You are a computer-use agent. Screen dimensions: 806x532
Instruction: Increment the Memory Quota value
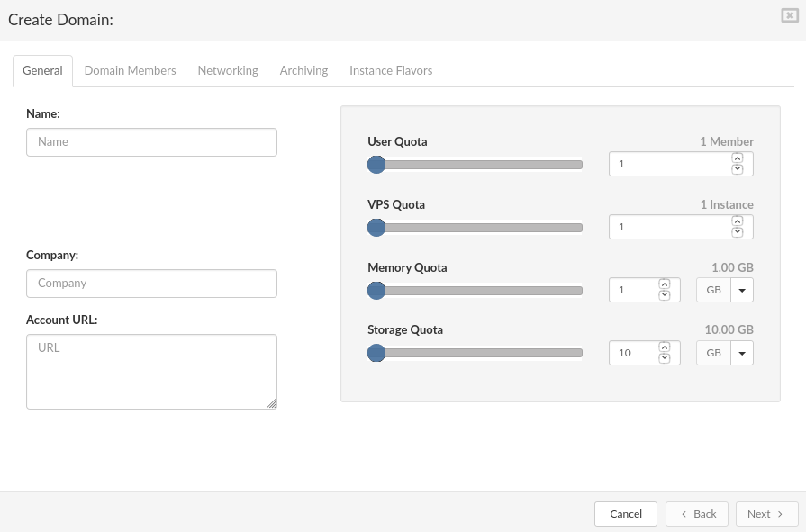pos(665,284)
